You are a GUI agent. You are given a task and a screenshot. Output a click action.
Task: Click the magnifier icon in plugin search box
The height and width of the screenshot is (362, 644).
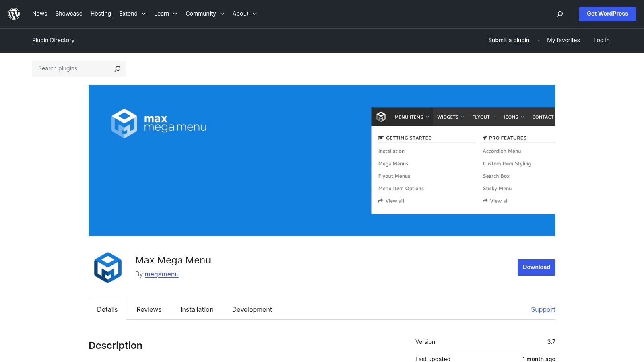[x=117, y=68]
